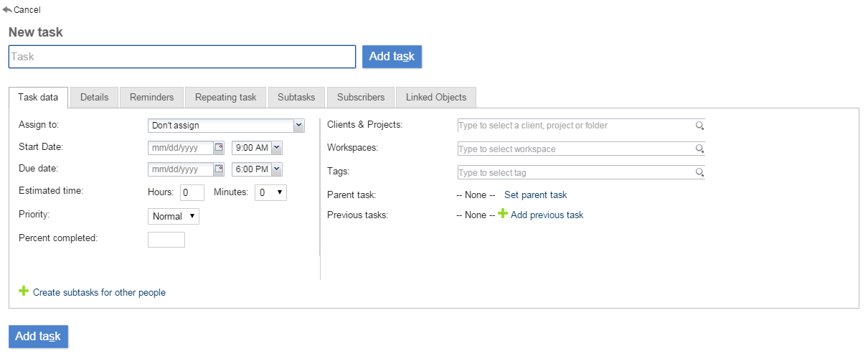This screenshot has height=356, width=868.
Task: Open the Start Date time dropdown
Action: pyautogui.click(x=277, y=148)
